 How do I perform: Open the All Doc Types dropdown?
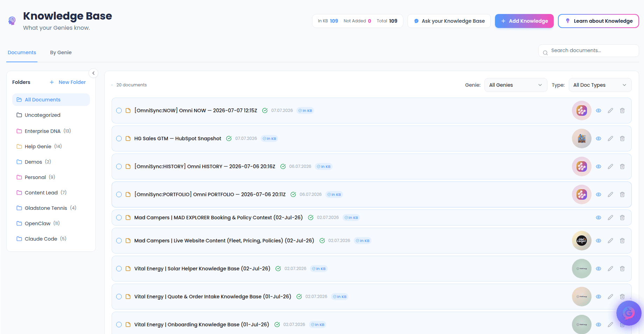pos(600,85)
